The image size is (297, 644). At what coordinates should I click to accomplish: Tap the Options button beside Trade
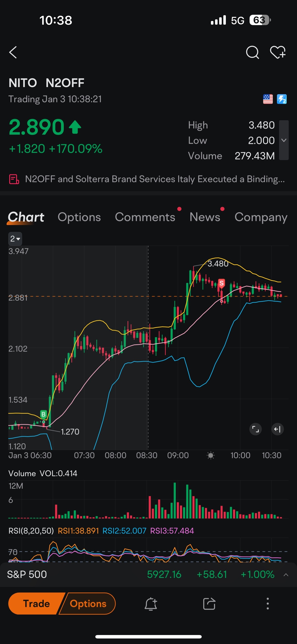(88, 603)
